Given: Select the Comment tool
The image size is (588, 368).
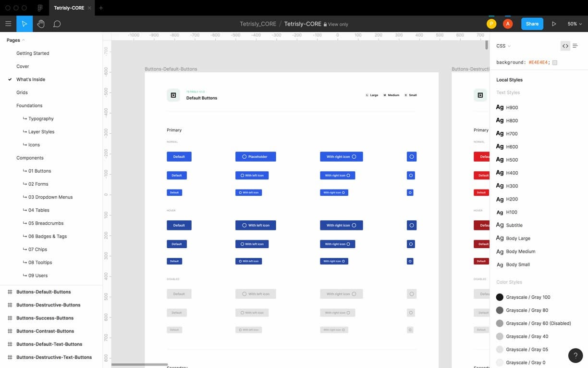Looking at the screenshot, I should [57, 24].
